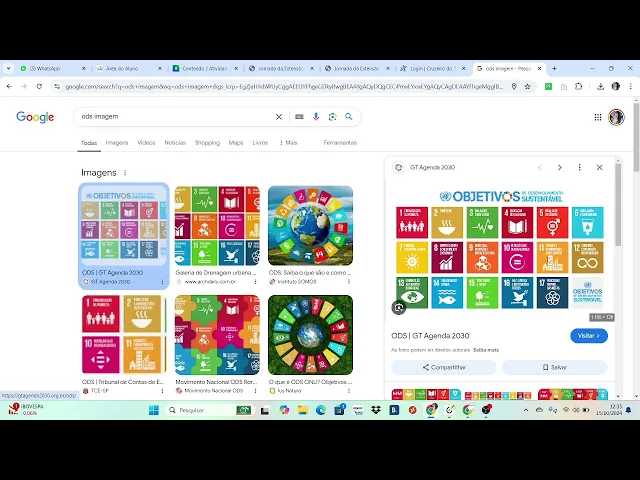Screen dimensions: 640x480
Task: Select the Todas search tab
Action: 89,143
